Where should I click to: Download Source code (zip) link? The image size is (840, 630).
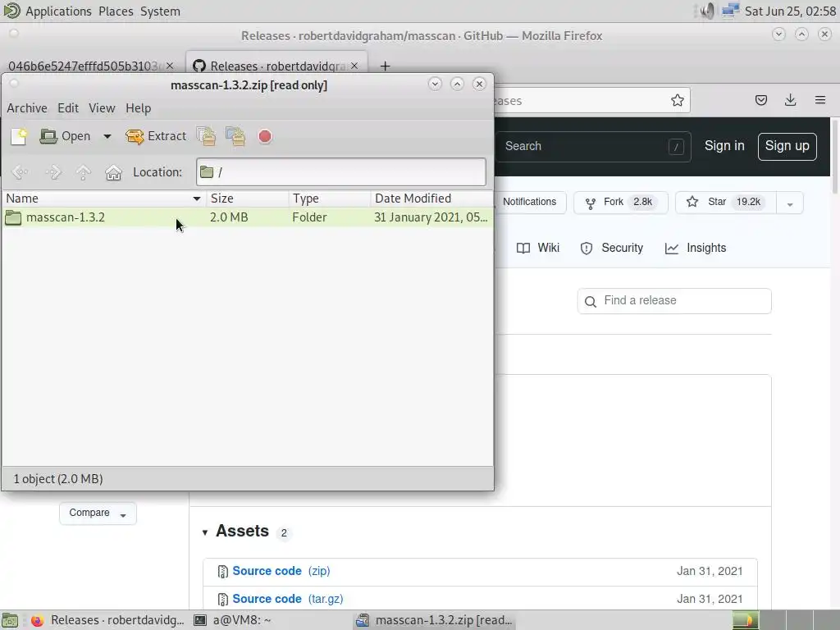pyautogui.click(x=281, y=571)
